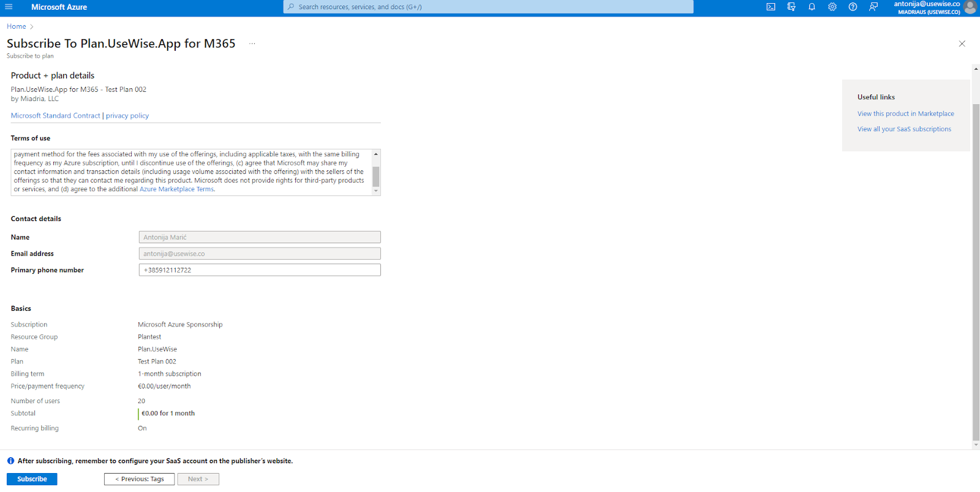Click the Terms of use heading
This screenshot has width=980, height=492.
pos(31,138)
